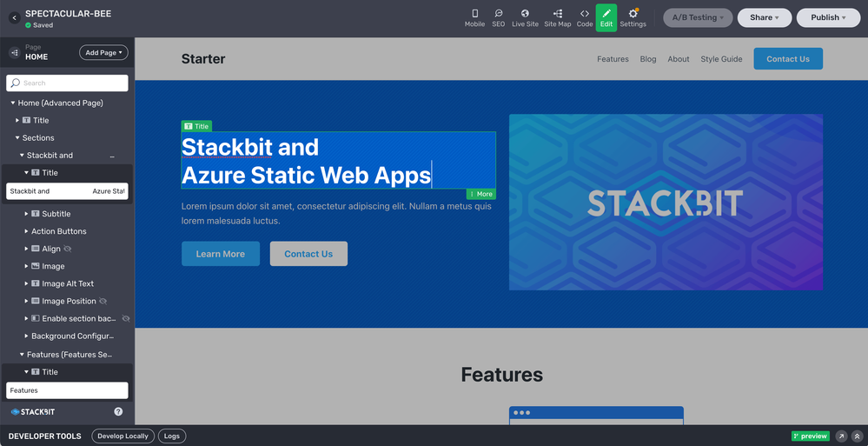Click the Stackbit hero image
Screen dimensions: 868x446
[666, 203]
